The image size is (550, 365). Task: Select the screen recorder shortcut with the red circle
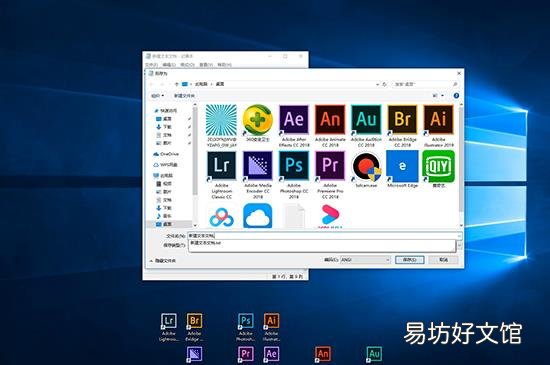click(x=366, y=169)
